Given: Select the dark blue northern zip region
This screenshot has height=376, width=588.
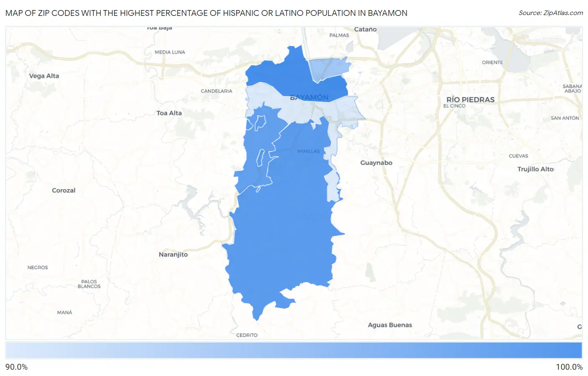Looking at the screenshot, I should 284,75.
